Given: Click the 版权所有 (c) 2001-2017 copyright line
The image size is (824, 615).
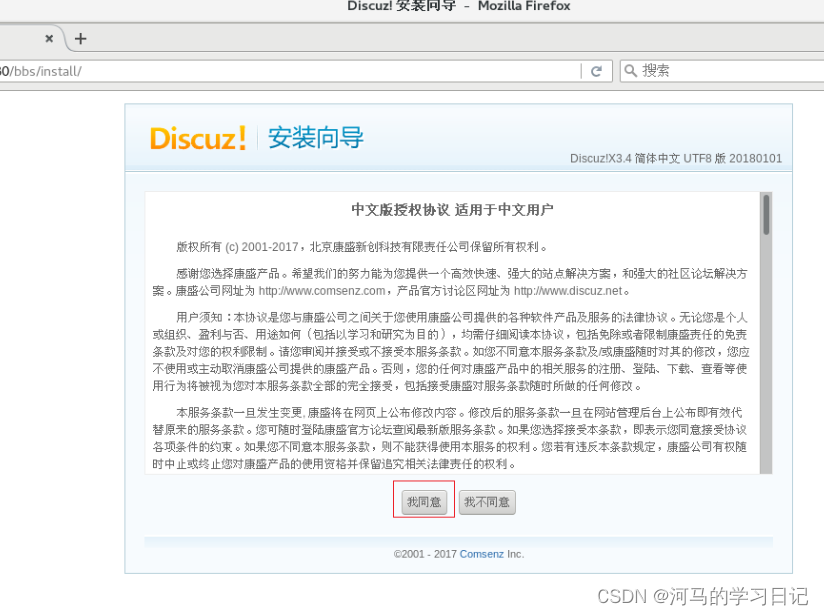Looking at the screenshot, I should tap(363, 247).
